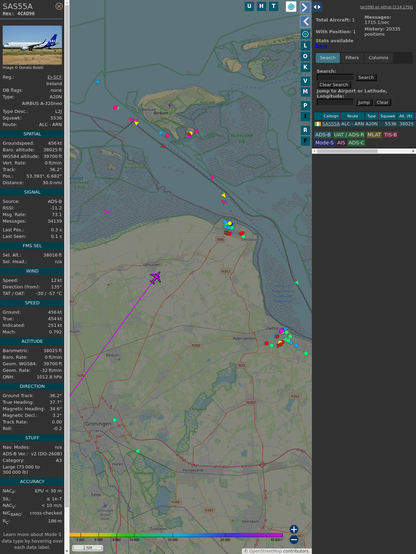The height and width of the screenshot is (554, 416).
Task: Toggle the M map option button
Action: (305, 92)
